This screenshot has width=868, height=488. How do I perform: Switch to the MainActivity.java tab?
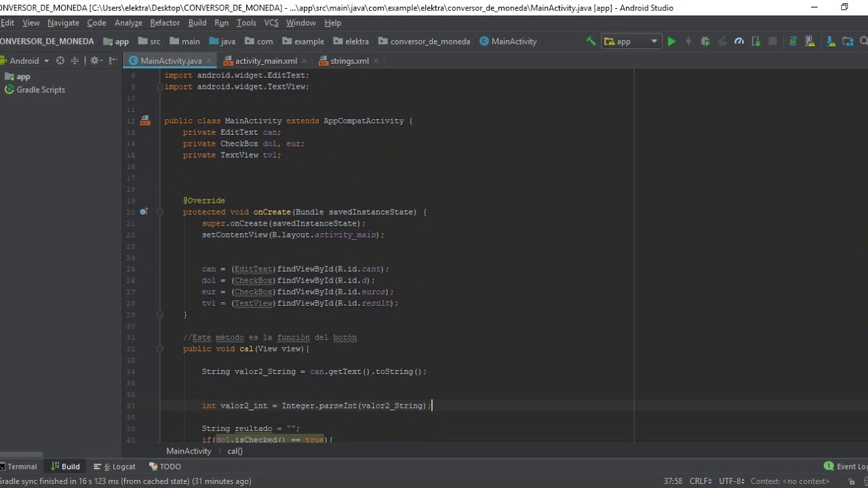tap(170, 60)
